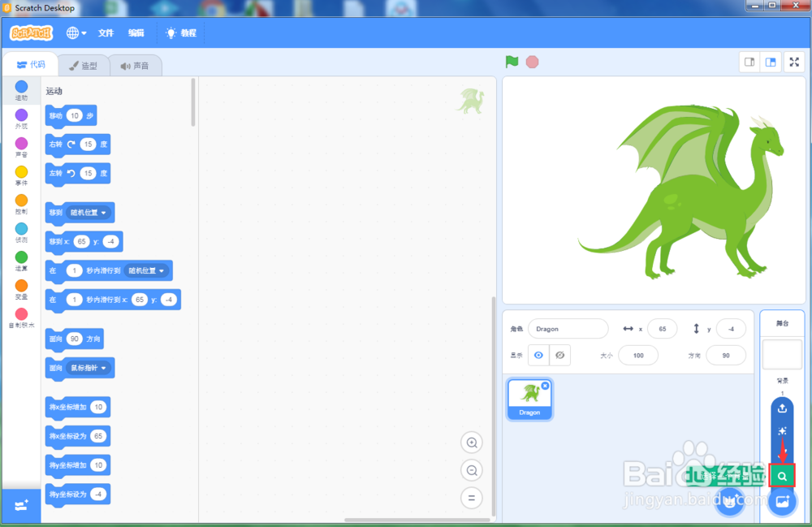Select the 运算 operators category
Viewport: 812px width, 527px height.
pos(21,261)
